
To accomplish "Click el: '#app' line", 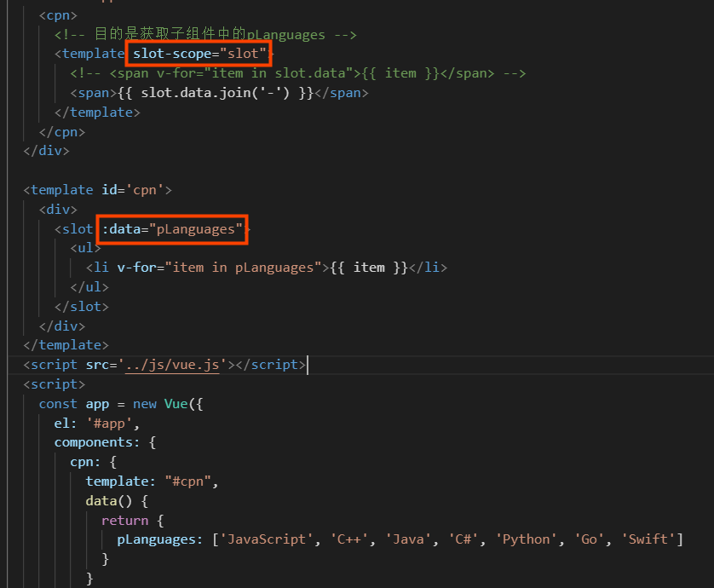I will [x=96, y=424].
